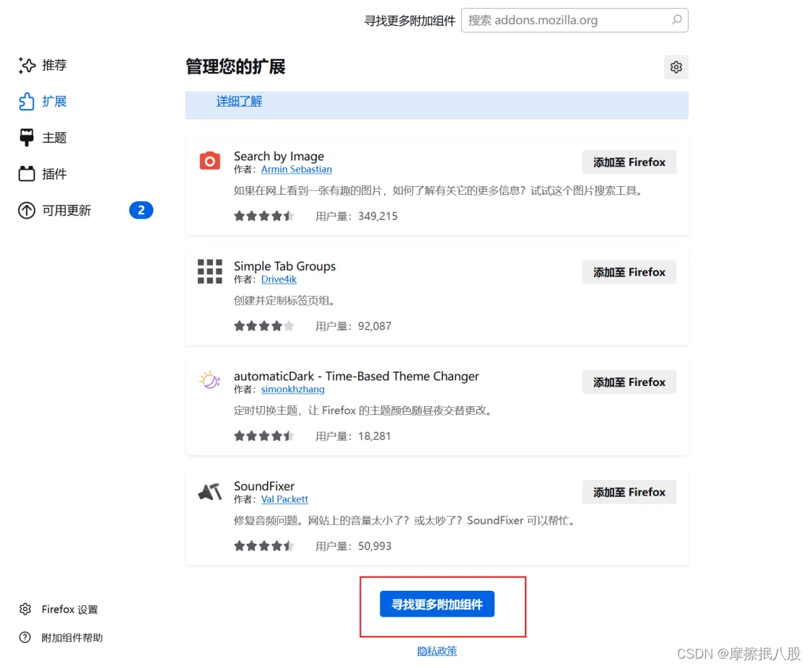Click the search magnifier icon in addons search
Viewport: 812px width, 668px height.
677,19
